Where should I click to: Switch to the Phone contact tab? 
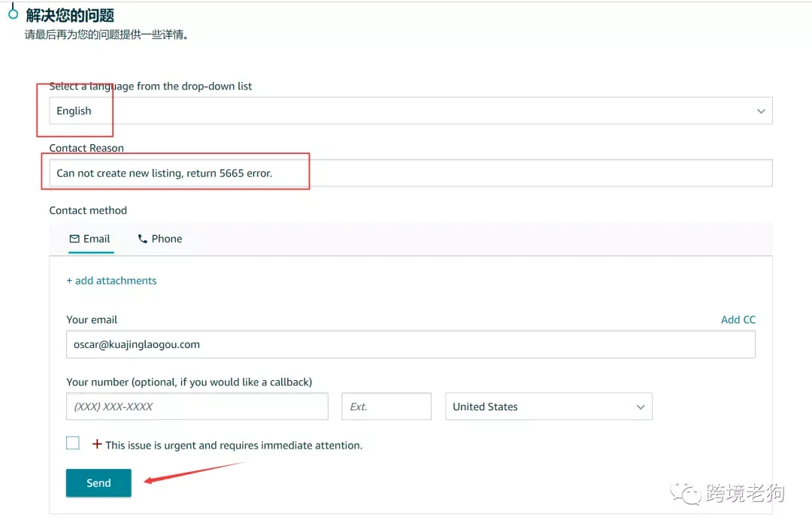pos(160,239)
